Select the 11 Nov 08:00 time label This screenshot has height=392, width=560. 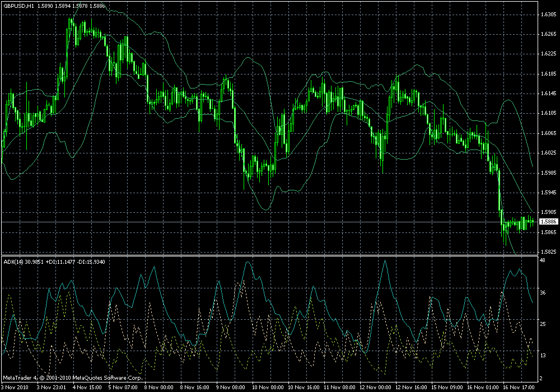[339, 388]
